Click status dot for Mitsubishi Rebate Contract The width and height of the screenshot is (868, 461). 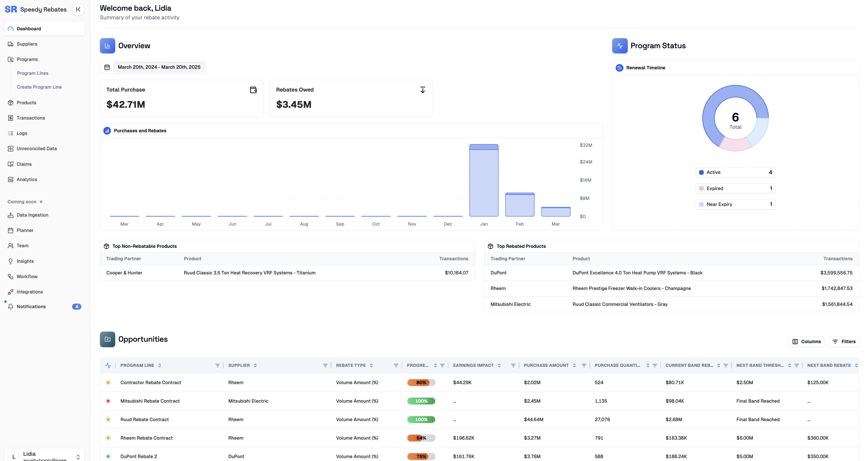tap(108, 401)
